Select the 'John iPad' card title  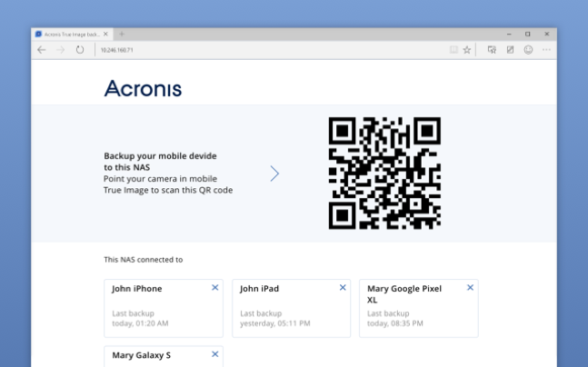tap(260, 289)
